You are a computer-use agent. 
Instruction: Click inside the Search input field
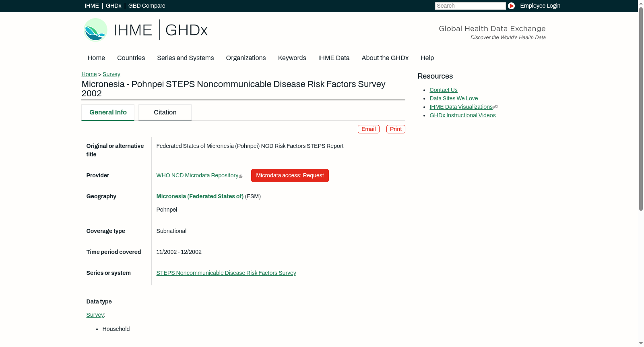470,6
